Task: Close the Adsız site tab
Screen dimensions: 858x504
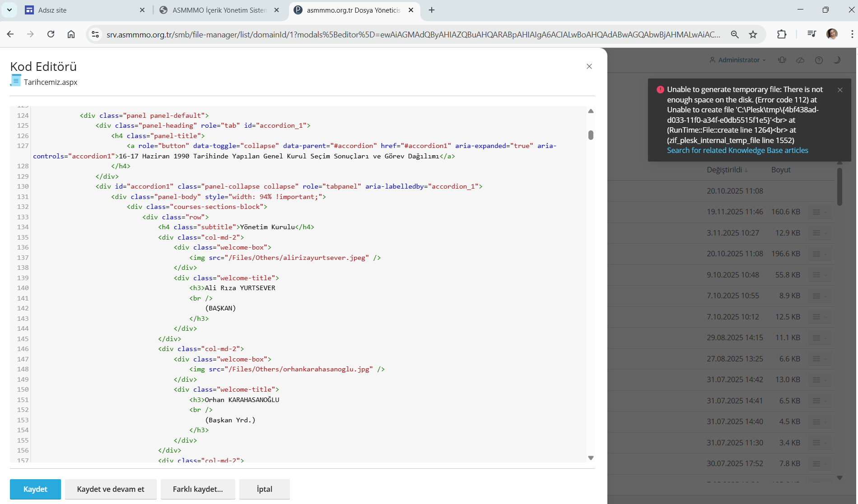Action: (142, 10)
